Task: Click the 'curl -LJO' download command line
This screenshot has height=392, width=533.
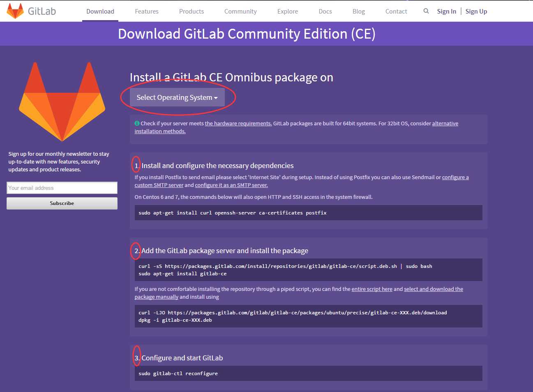Action: tap(293, 313)
